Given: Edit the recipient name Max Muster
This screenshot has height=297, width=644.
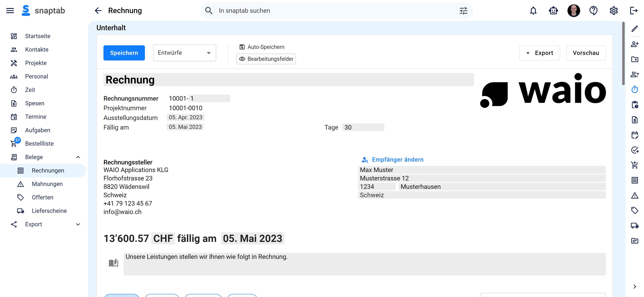Looking at the screenshot, I should click(482, 170).
